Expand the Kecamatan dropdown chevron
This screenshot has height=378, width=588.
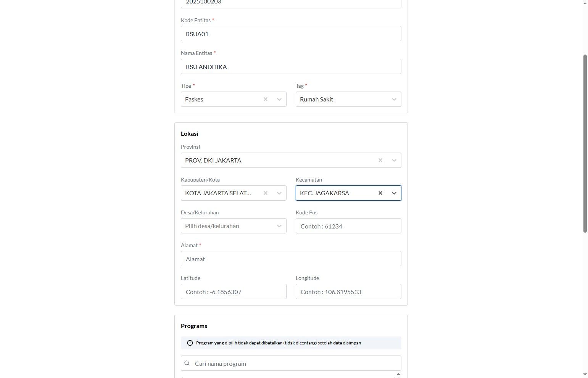coord(394,193)
